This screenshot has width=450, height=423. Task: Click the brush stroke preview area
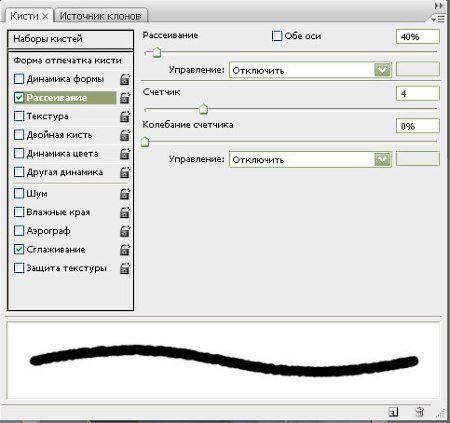tap(223, 360)
